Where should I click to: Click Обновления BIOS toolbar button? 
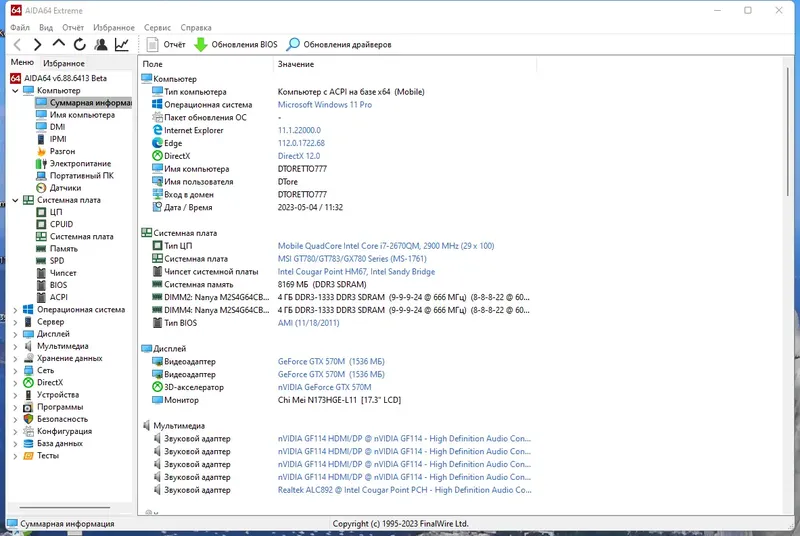click(x=236, y=45)
